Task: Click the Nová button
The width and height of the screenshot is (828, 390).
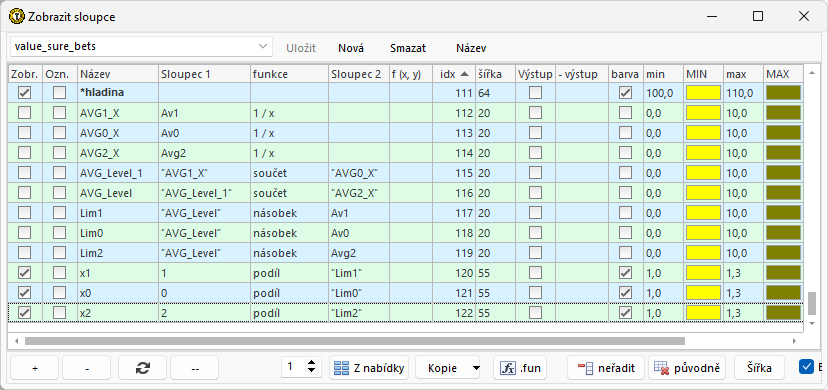Action: [x=351, y=48]
